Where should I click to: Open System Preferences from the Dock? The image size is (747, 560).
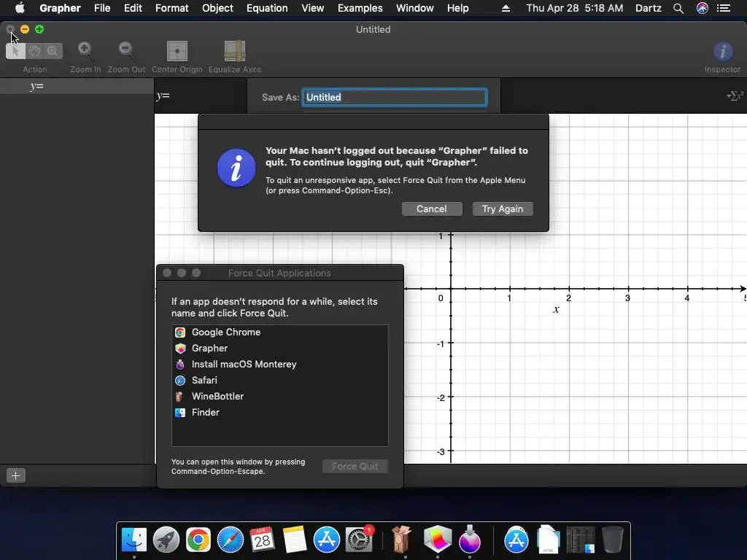359,540
